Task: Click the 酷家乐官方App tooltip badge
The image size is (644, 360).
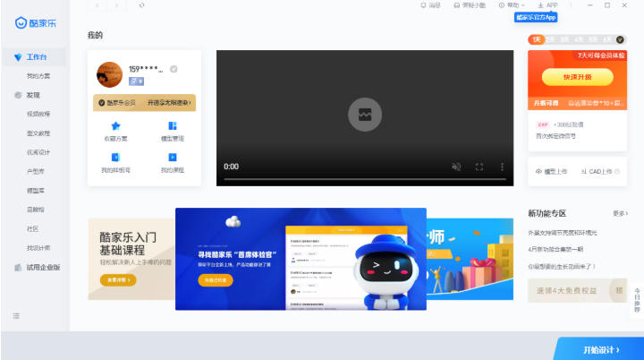Action: [x=536, y=17]
